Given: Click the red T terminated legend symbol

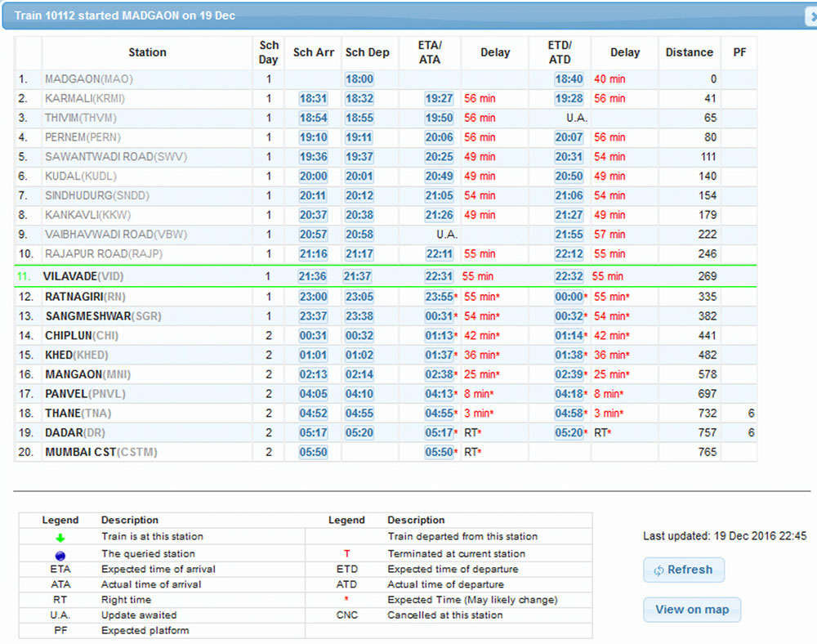Looking at the screenshot, I should click(x=347, y=554).
